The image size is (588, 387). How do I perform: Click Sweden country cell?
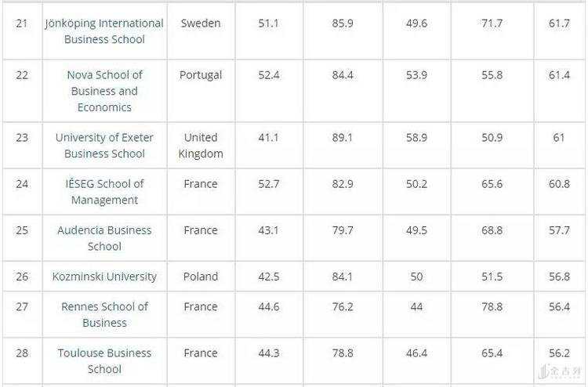[201, 24]
